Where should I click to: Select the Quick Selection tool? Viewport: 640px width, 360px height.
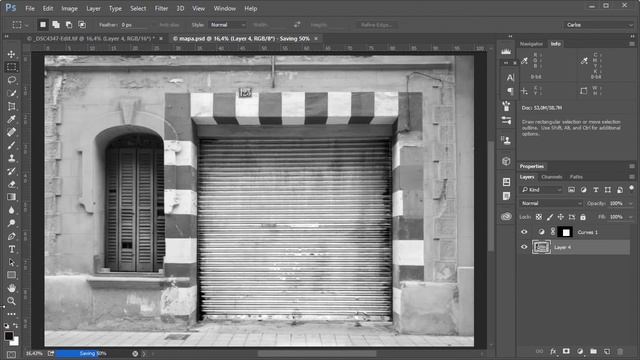click(x=11, y=93)
